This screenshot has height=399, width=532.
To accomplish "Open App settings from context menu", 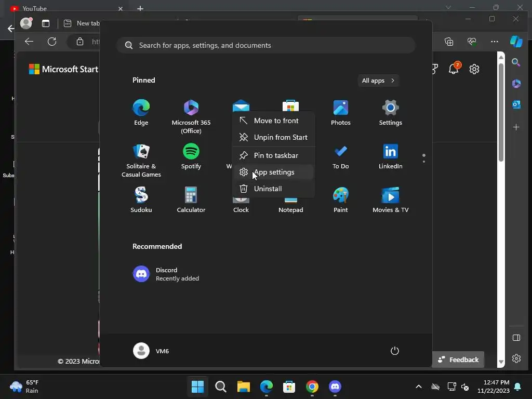I will 273,172.
